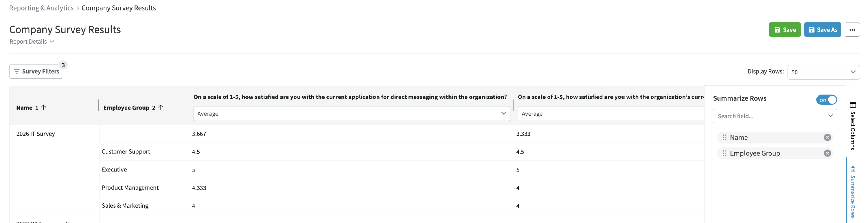Sort by Name column arrow
This screenshot has width=868, height=223.
click(43, 108)
